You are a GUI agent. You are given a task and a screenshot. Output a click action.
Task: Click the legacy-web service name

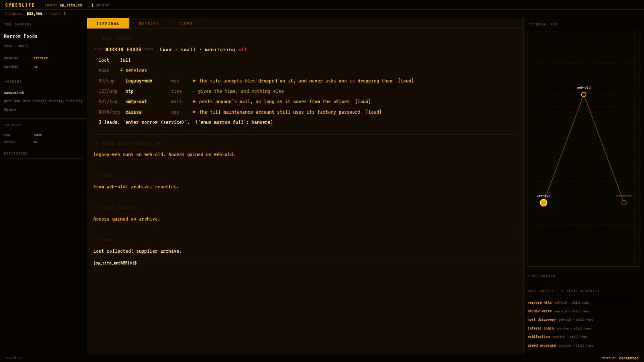point(139,81)
